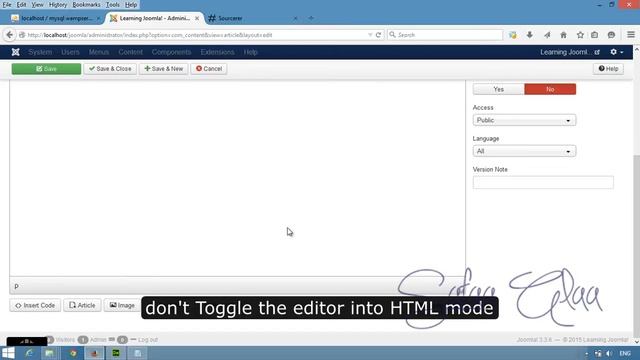Open the Access dropdown showing Public
Image resolution: width=640 pixels, height=360 pixels.
pyautogui.click(x=524, y=120)
